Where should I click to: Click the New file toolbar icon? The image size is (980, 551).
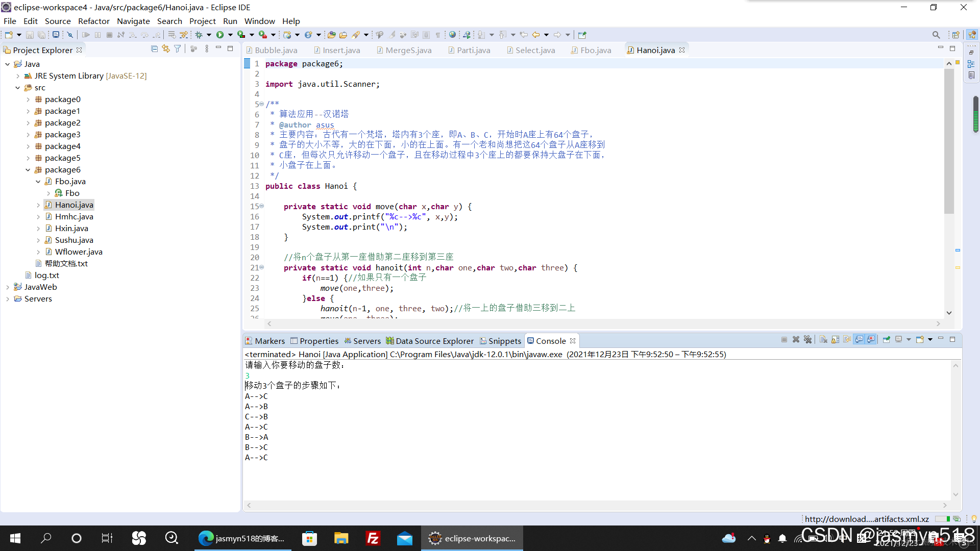[x=9, y=35]
